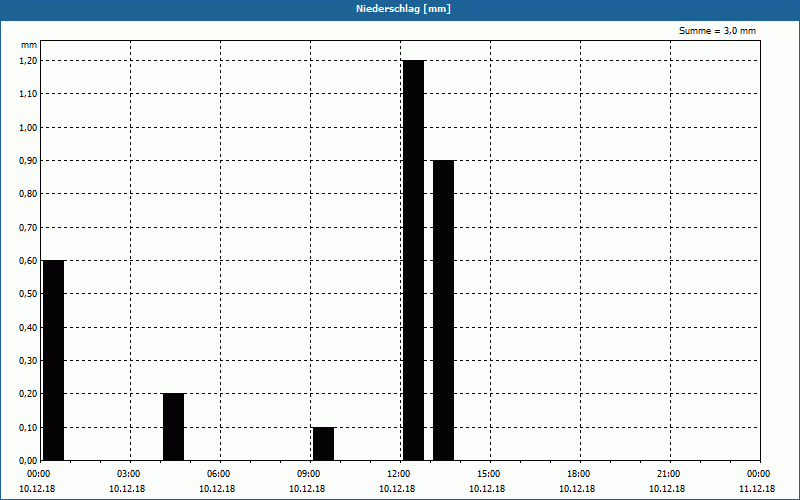
Task: Click the 18:00 time axis label
Action: coord(581,474)
